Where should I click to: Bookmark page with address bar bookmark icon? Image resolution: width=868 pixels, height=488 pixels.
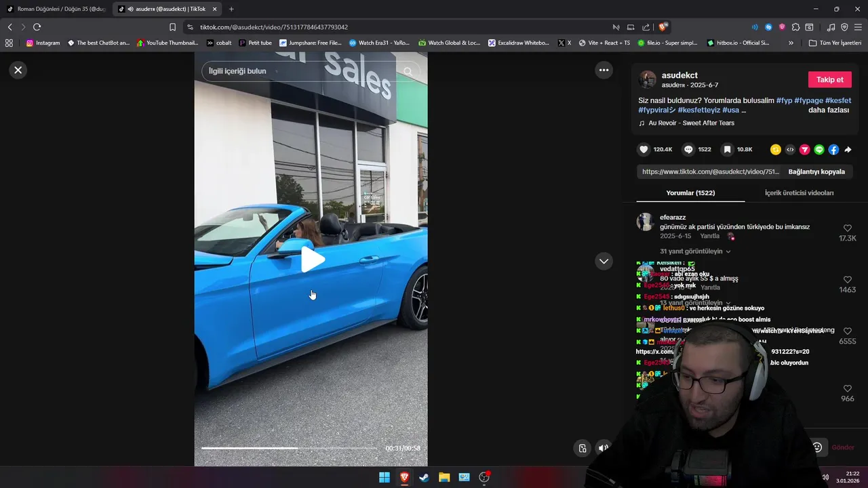tap(172, 27)
